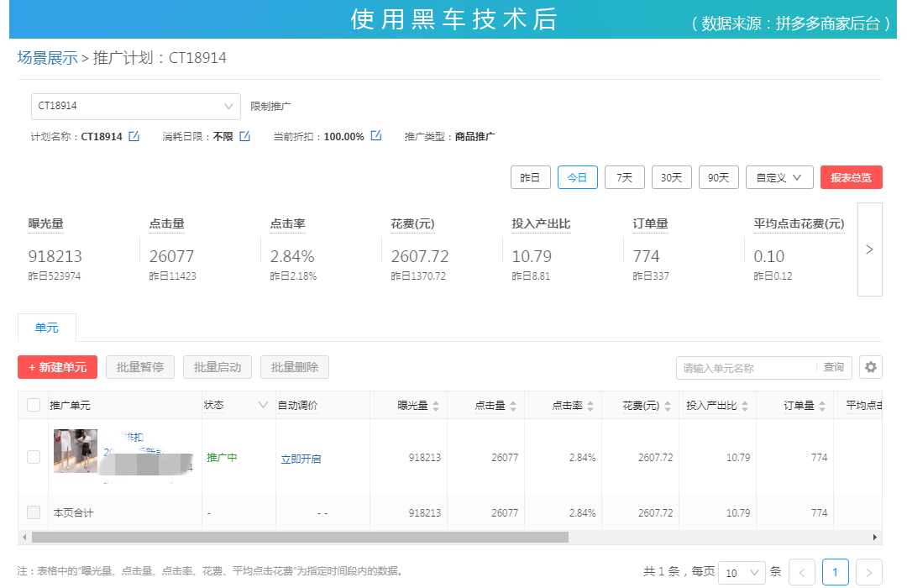This screenshot has width=907, height=588.
Task: Open 立即开启 auto bidding link
Action: click(x=301, y=459)
